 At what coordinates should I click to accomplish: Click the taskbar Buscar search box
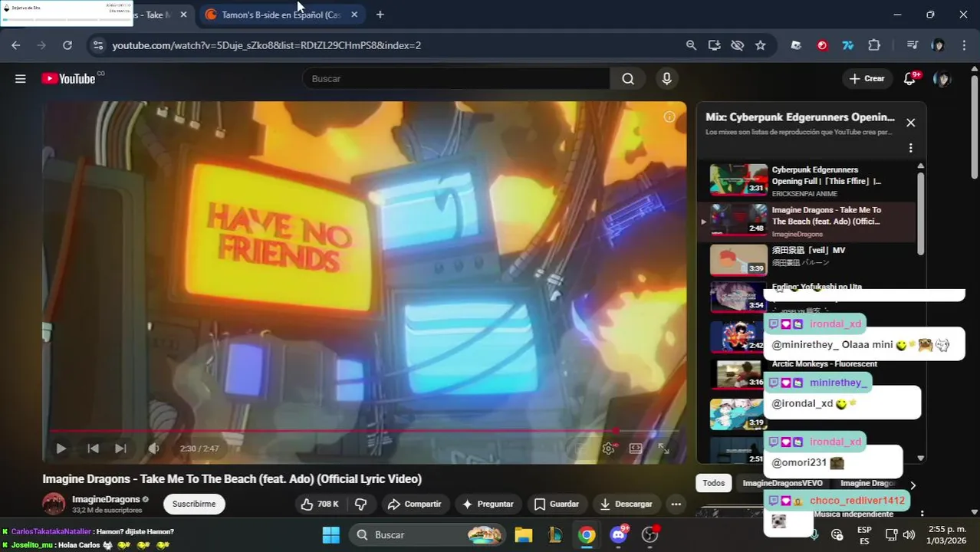point(428,535)
